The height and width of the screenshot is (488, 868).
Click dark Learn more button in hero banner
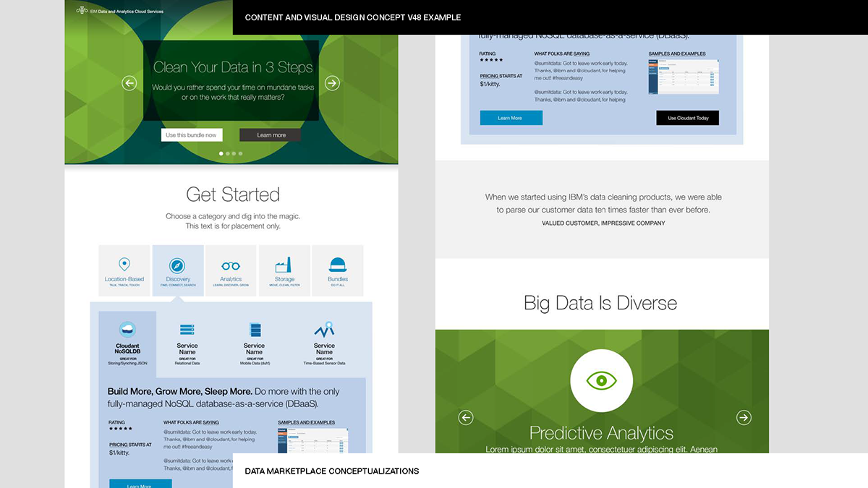271,135
